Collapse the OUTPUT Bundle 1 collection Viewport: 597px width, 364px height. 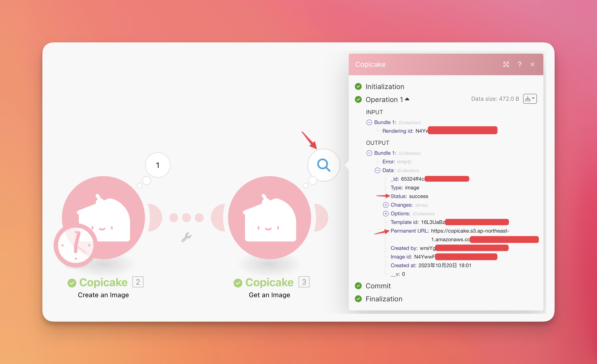[x=369, y=153]
